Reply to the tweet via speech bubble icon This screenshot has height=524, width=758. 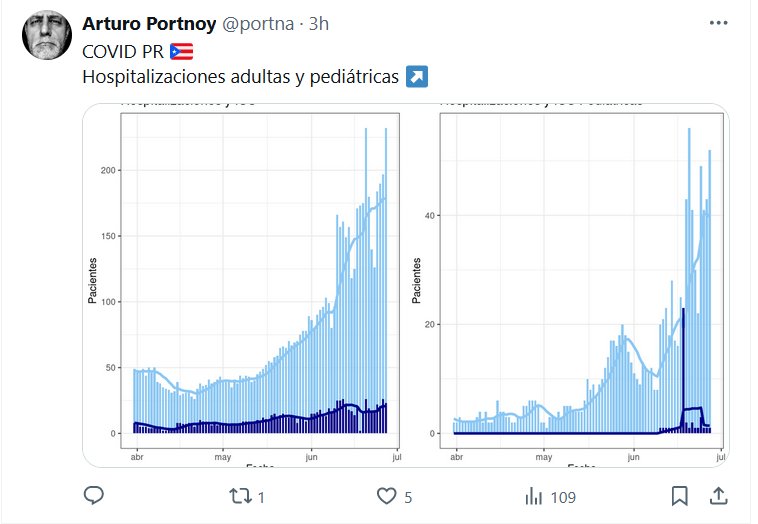[94, 495]
